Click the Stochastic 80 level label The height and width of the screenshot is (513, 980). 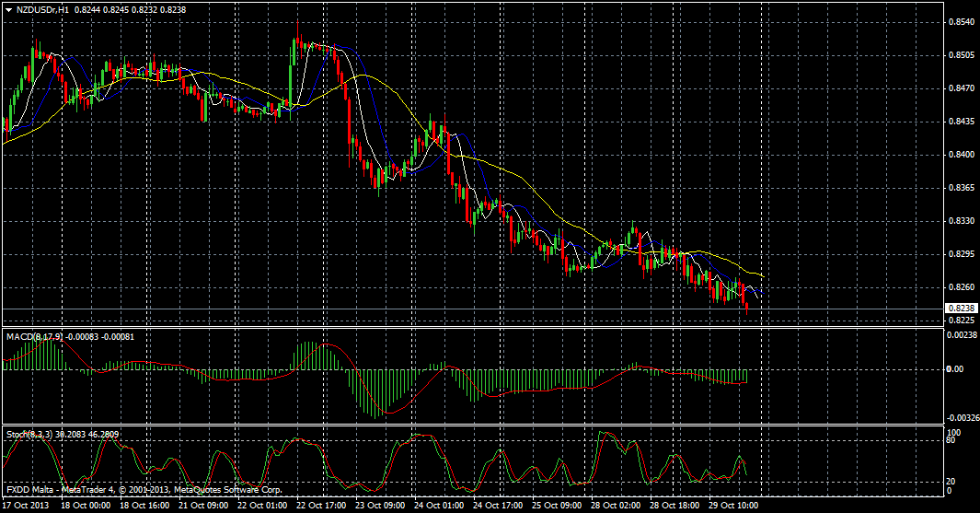[953, 440]
